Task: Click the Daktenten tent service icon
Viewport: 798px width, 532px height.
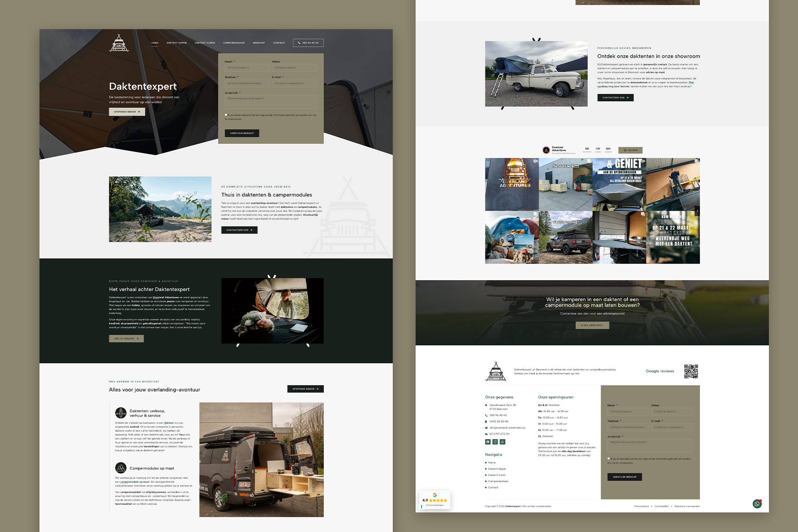Action: 121,413
